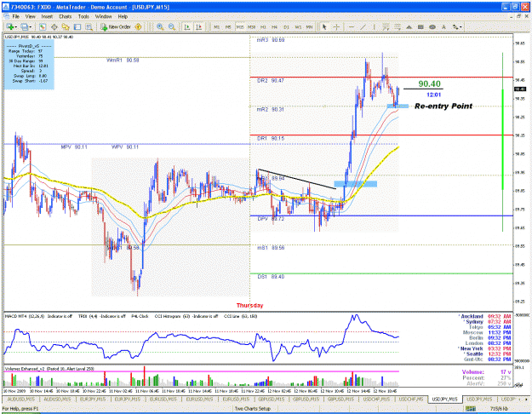
Task: Open the Strategy Tester
Action: (89, 26)
